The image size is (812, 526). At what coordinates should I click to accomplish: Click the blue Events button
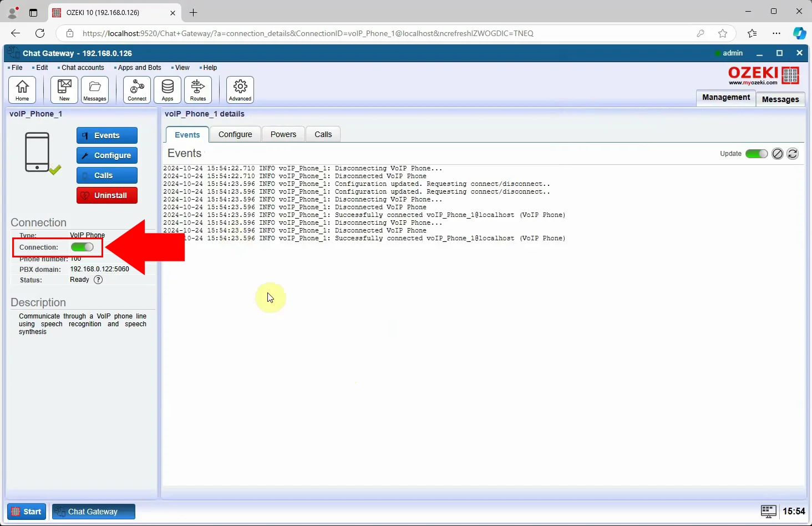tap(107, 135)
